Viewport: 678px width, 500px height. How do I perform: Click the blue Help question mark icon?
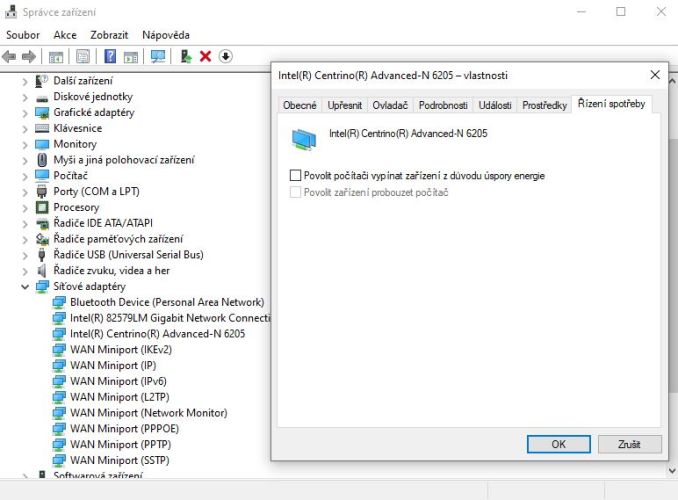tap(110, 56)
